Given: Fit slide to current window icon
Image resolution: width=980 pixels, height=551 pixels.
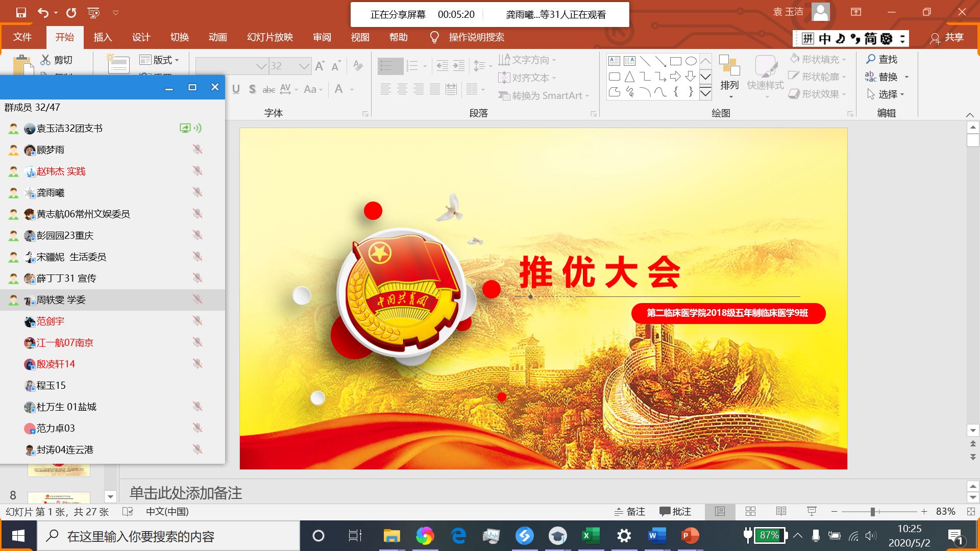Looking at the screenshot, I should tap(970, 511).
